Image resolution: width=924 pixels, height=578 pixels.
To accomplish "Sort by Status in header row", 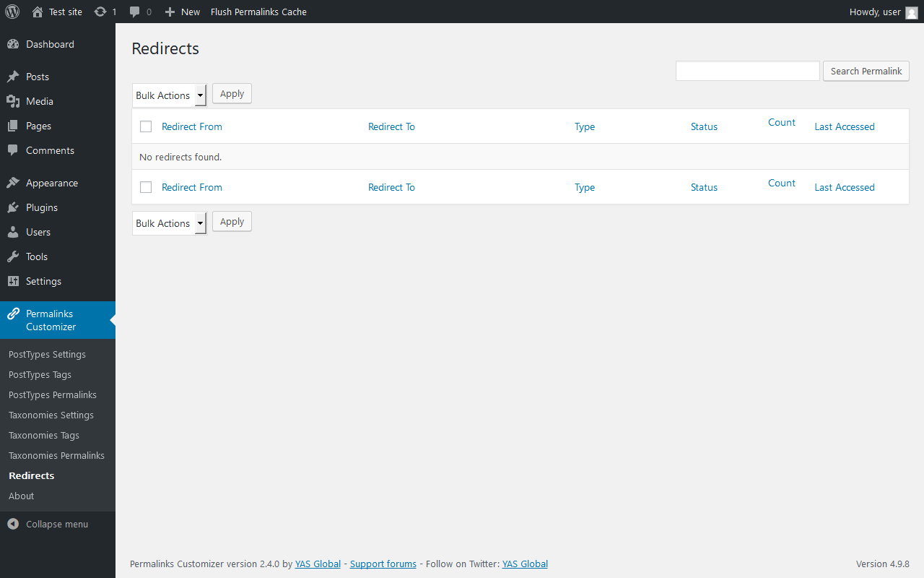I will pos(704,126).
